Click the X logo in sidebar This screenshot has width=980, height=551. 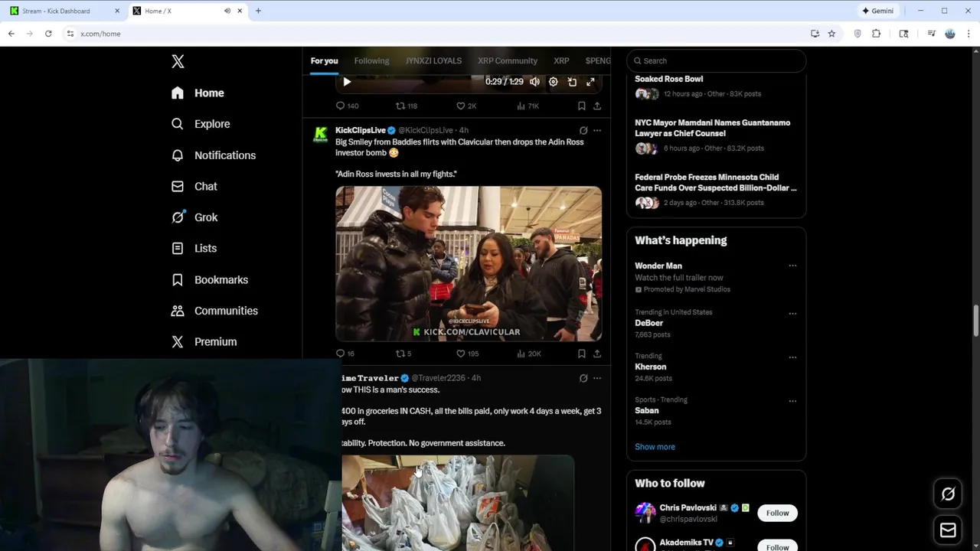click(x=178, y=62)
